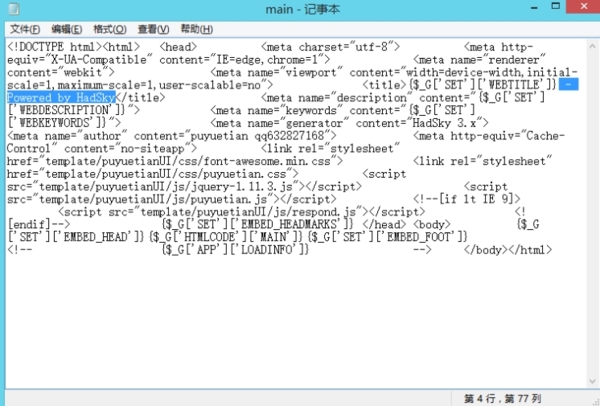The image size is (600, 406).
Task: Click the 'LOADINFO' variable text
Action: coord(267,250)
